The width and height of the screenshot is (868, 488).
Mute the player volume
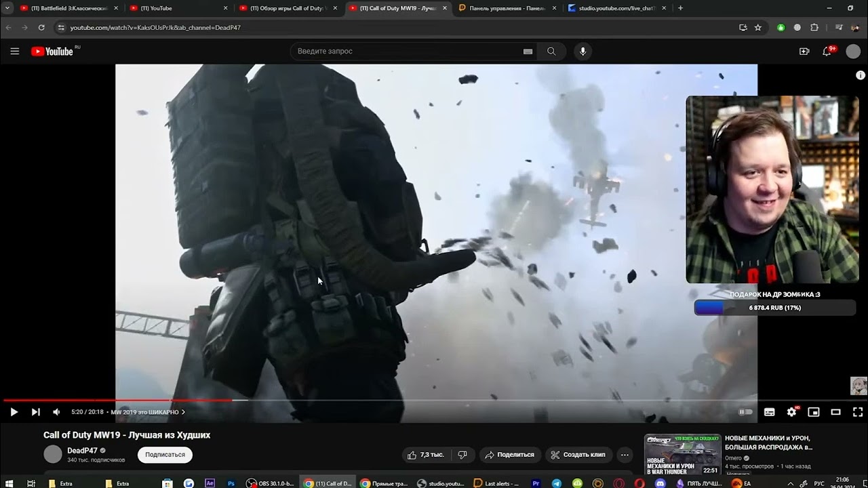[56, 412]
